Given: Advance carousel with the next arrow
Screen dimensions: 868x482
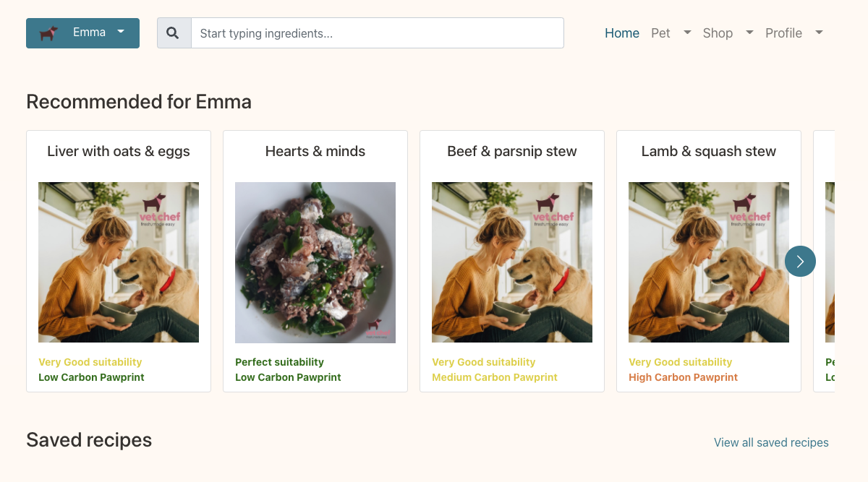Looking at the screenshot, I should [x=800, y=261].
